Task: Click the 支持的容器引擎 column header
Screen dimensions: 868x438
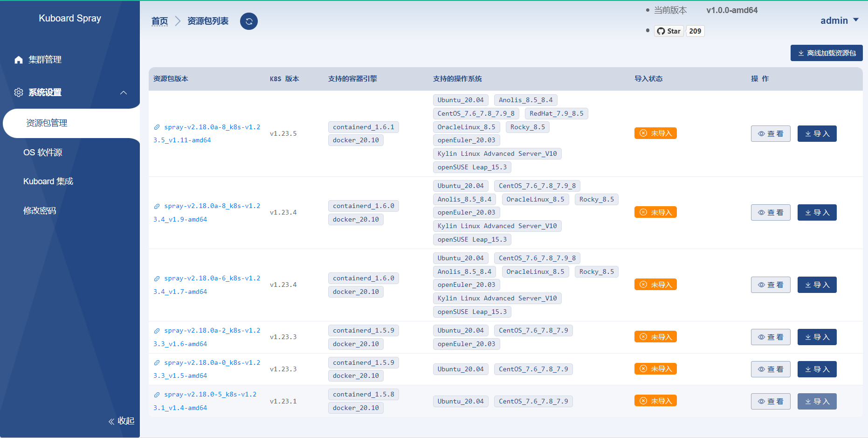Action: (x=352, y=79)
